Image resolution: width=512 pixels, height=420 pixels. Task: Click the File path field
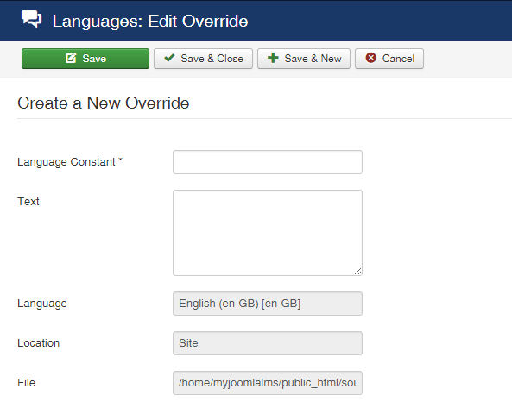pos(268,383)
